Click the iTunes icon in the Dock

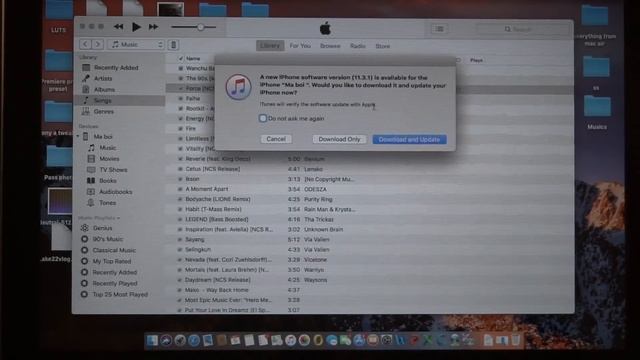[x=290, y=340]
